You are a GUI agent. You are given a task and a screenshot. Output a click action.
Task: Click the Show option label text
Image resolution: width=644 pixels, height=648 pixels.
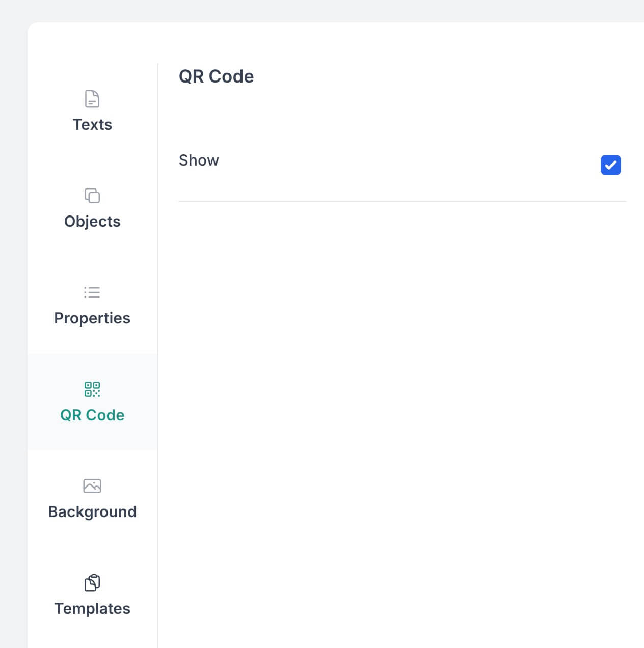click(x=199, y=160)
